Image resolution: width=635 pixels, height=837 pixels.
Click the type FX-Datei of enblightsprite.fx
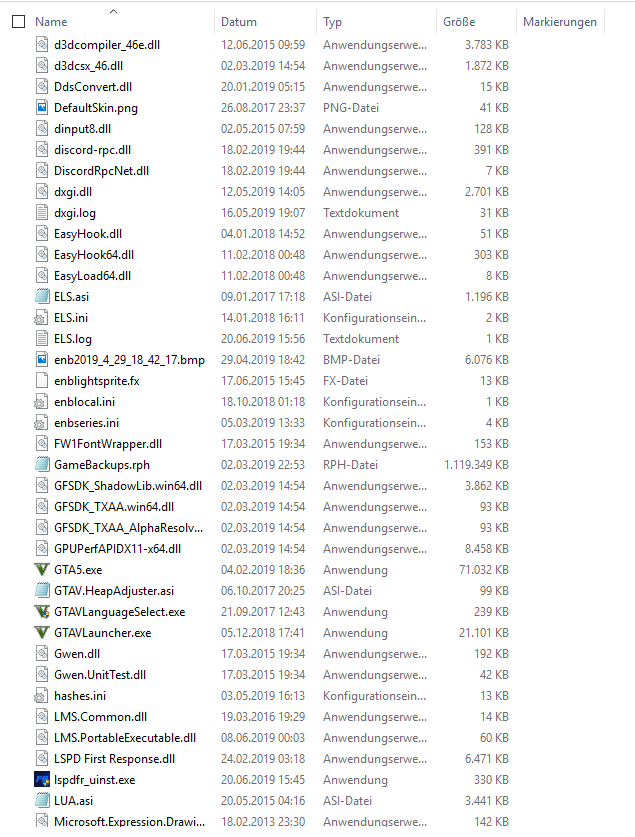click(x=345, y=381)
